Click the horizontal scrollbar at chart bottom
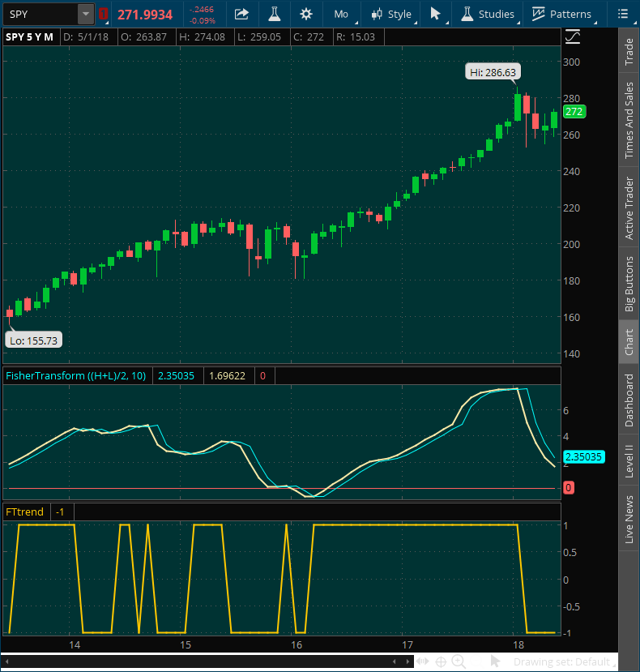640x672 pixels. [x=211, y=661]
